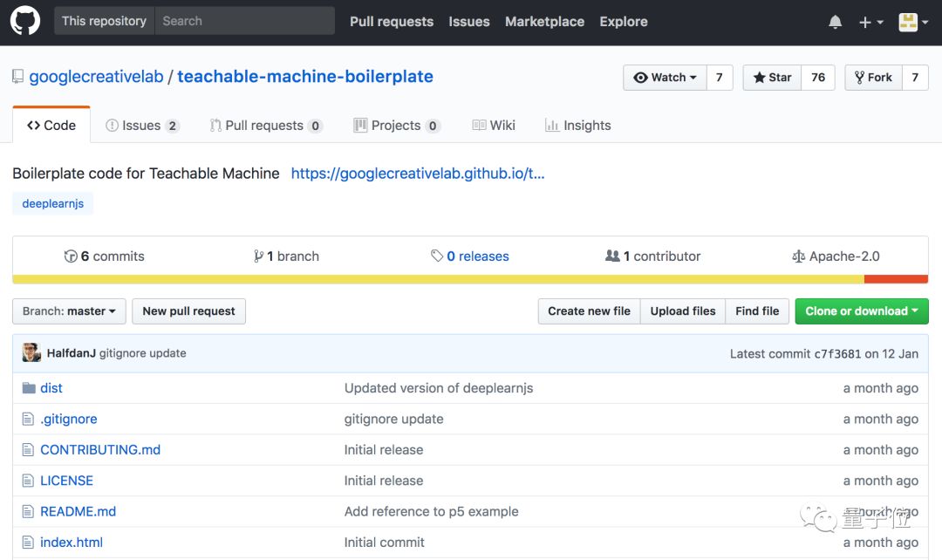The width and height of the screenshot is (942, 560).
Task: Open the plus create-new menu
Action: point(870,22)
